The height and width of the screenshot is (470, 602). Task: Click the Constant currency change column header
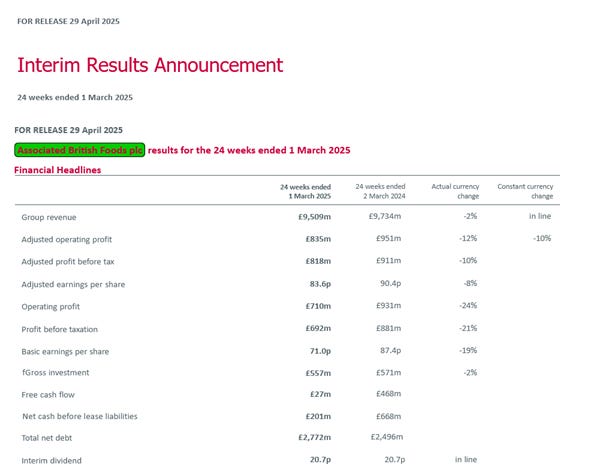(x=525, y=191)
